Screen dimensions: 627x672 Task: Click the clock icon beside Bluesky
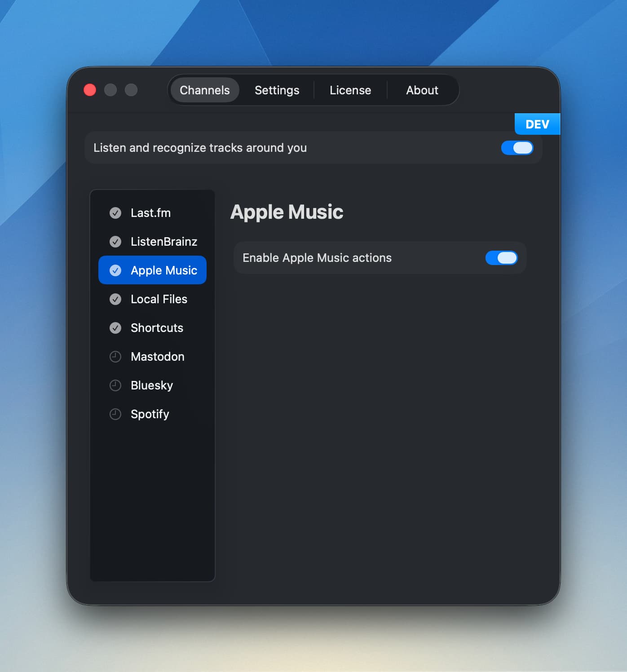(x=115, y=385)
